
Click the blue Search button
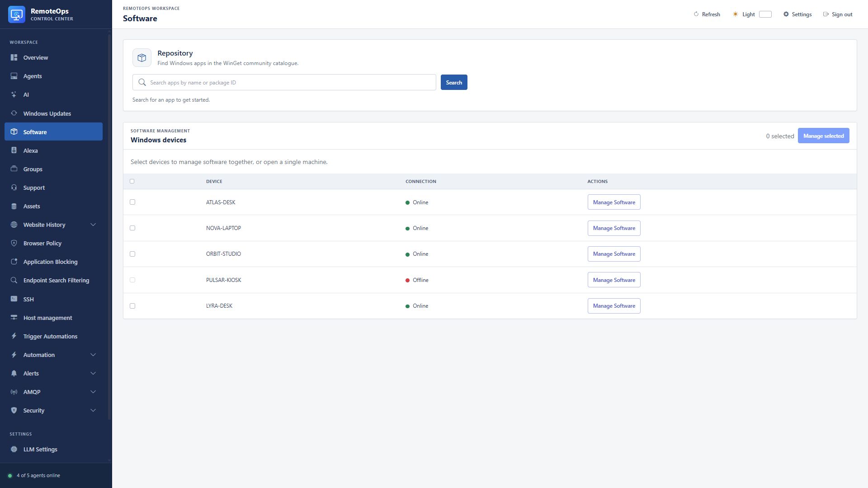[454, 82]
